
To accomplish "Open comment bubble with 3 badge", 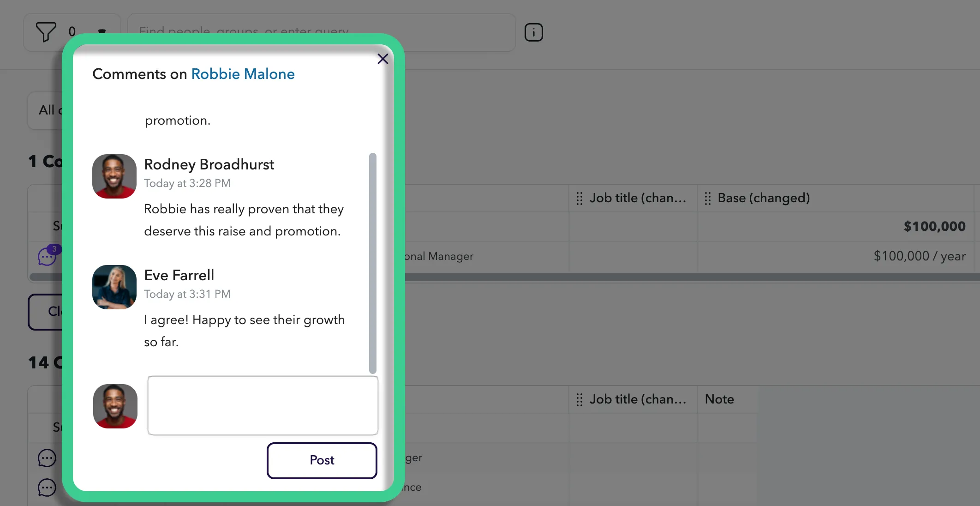I will [48, 256].
